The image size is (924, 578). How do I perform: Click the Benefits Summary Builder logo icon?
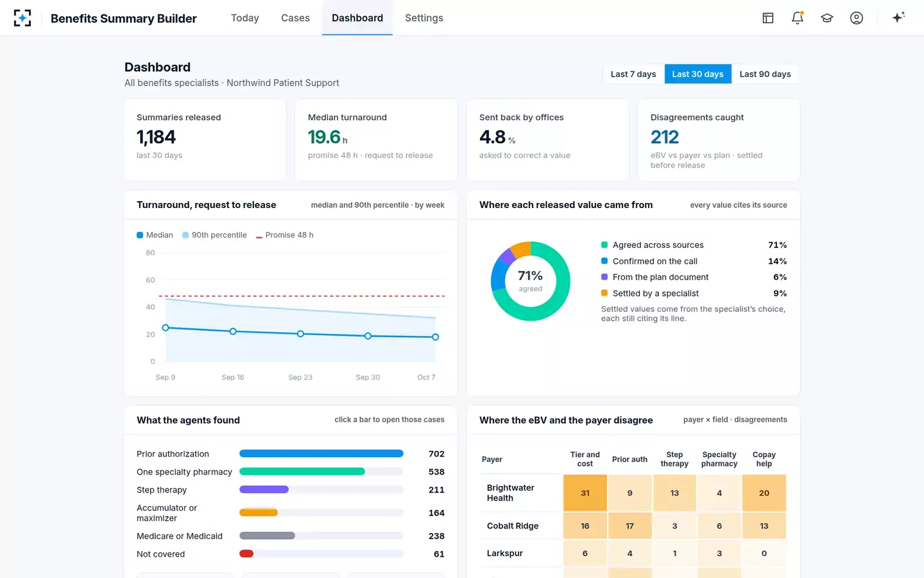click(x=22, y=18)
